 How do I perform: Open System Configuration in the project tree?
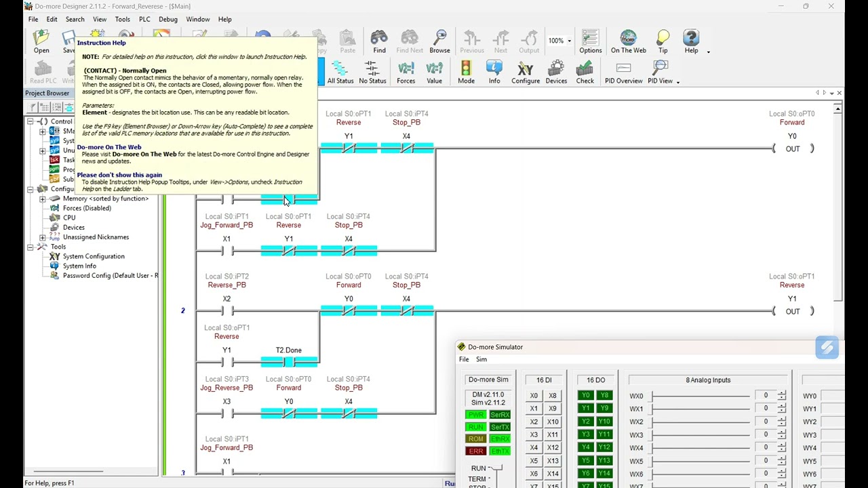[94, 256]
